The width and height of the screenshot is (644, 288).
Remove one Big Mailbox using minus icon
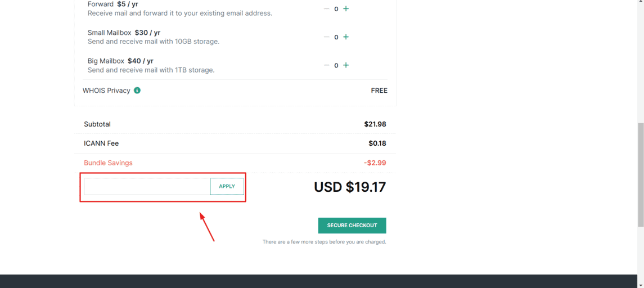327,65
